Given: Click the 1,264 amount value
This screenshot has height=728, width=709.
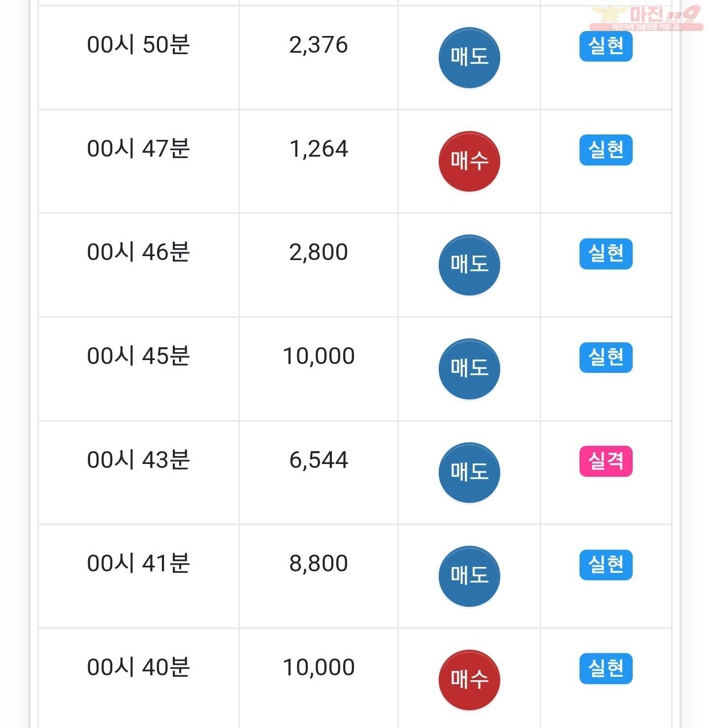Looking at the screenshot, I should (x=319, y=149).
